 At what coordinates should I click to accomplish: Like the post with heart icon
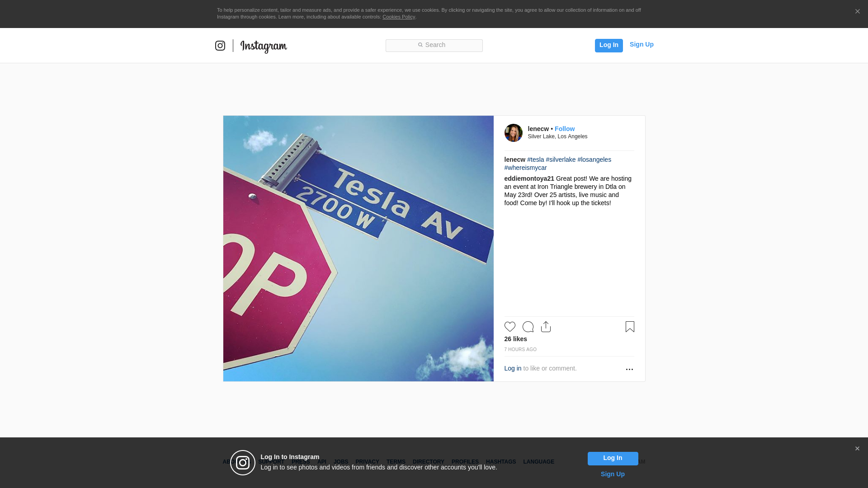[509, 327]
